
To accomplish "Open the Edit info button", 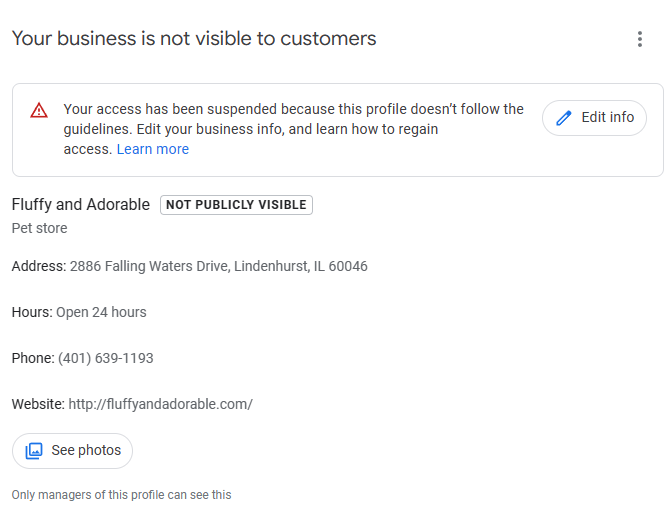I will (x=594, y=118).
